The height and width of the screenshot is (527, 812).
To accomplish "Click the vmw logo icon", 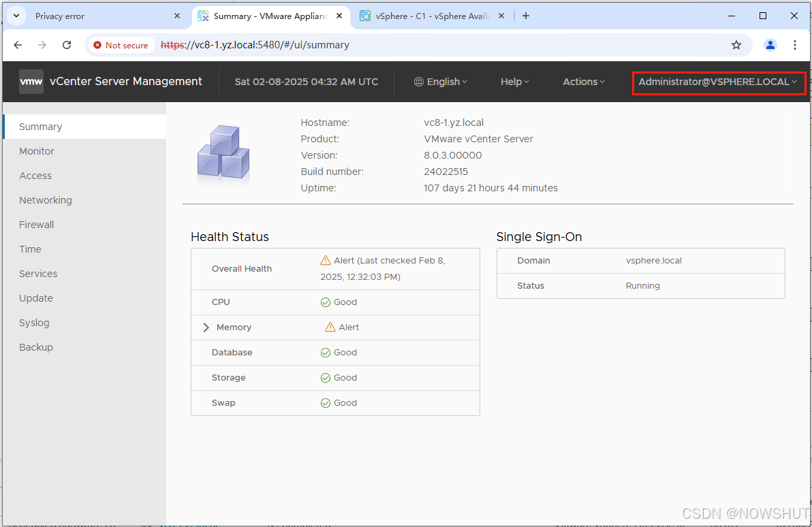I will click(31, 82).
